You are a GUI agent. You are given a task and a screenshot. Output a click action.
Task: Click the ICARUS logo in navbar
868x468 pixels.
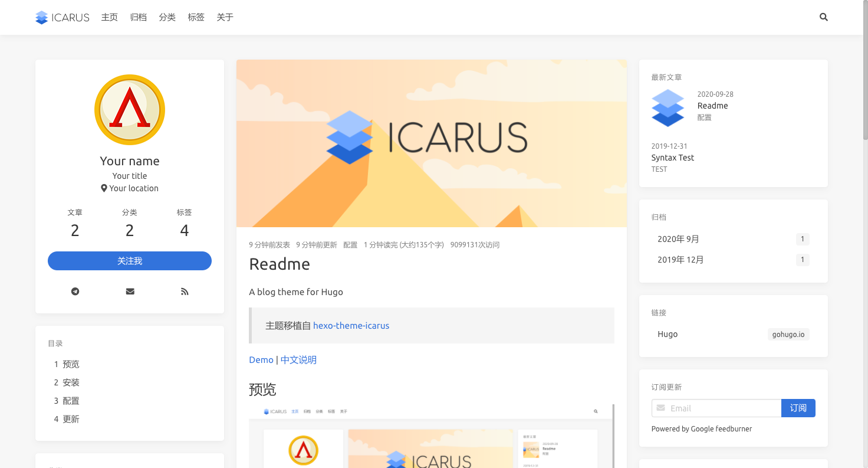pyautogui.click(x=63, y=18)
